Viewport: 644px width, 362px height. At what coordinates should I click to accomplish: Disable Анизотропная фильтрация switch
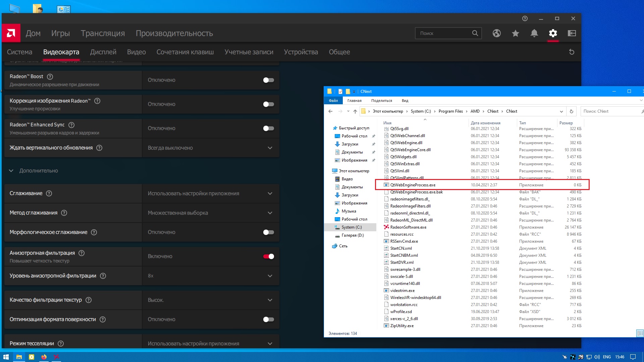(x=269, y=256)
